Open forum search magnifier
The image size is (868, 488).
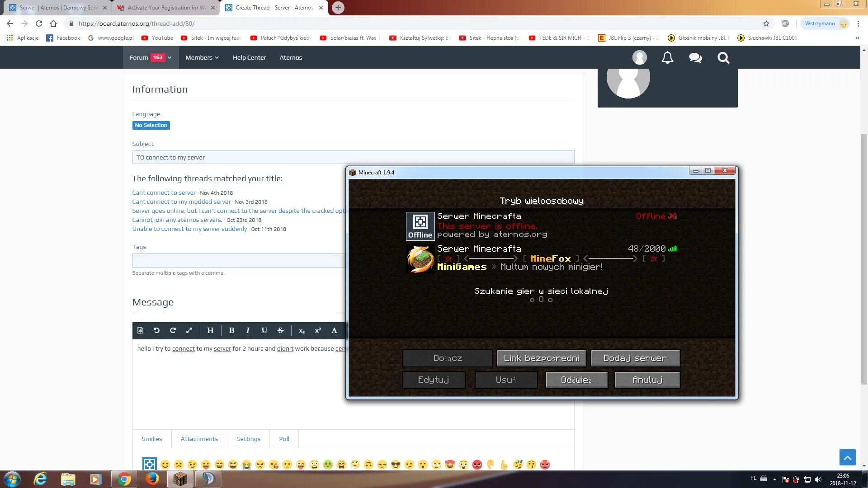[723, 57]
